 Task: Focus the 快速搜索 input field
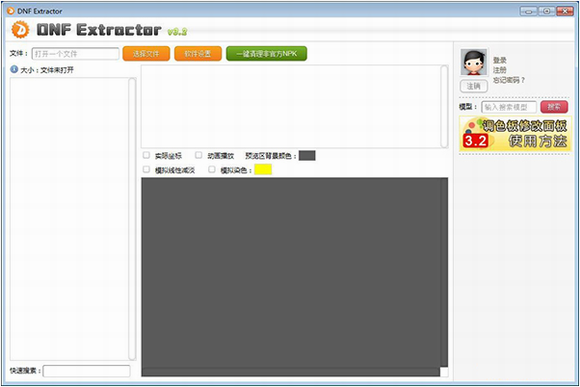pos(87,371)
